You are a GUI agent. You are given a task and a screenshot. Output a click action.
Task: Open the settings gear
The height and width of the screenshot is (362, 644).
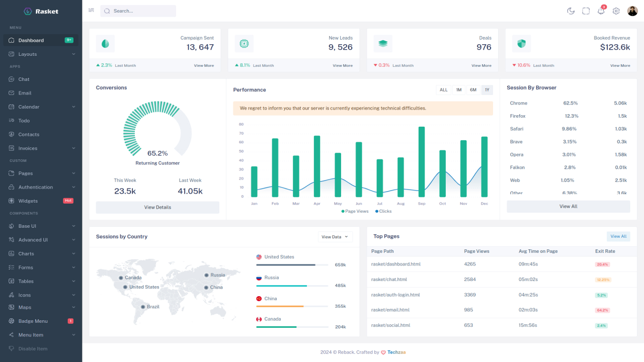click(x=616, y=11)
